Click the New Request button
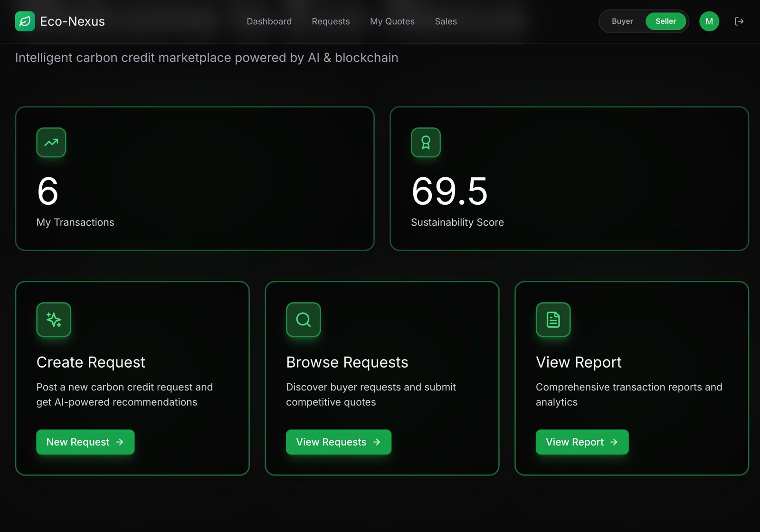 (85, 442)
